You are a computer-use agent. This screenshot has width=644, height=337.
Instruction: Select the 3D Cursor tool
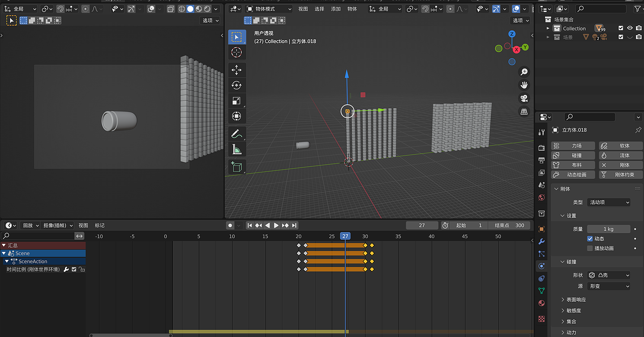(x=237, y=52)
